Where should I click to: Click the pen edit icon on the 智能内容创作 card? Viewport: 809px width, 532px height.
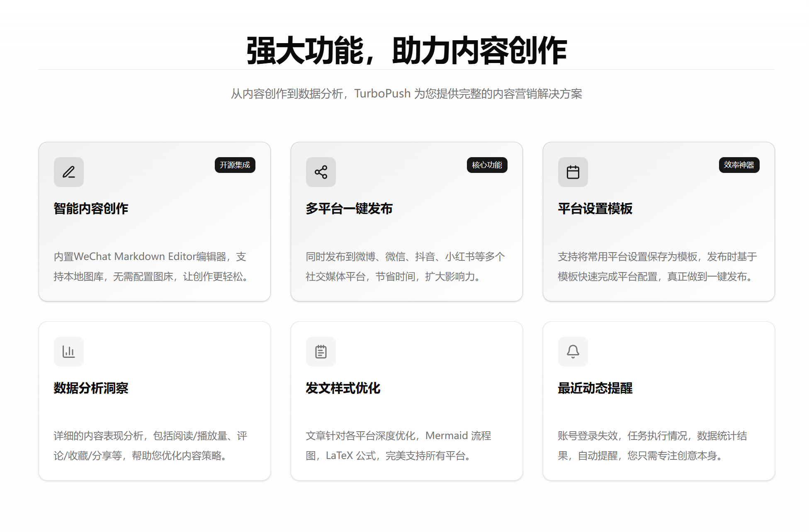tap(69, 172)
